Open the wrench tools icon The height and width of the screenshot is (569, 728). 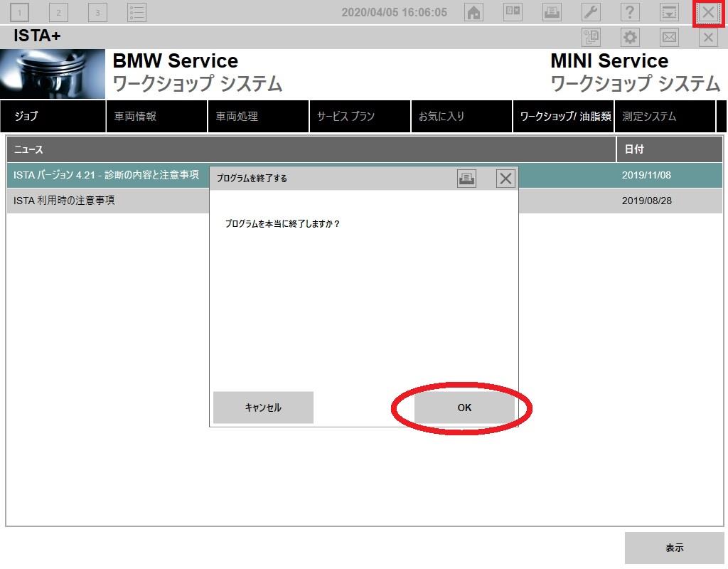coord(591,12)
